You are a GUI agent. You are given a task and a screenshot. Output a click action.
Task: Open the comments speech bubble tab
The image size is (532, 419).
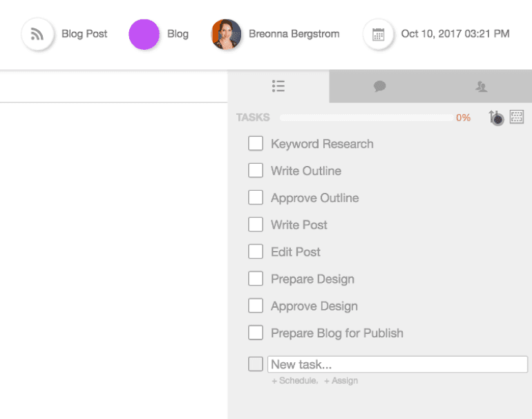(379, 86)
